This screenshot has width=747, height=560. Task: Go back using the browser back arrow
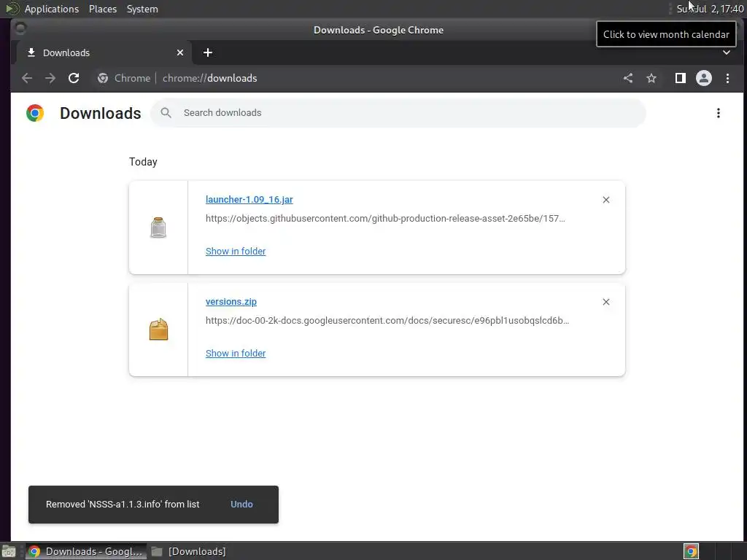(x=27, y=78)
